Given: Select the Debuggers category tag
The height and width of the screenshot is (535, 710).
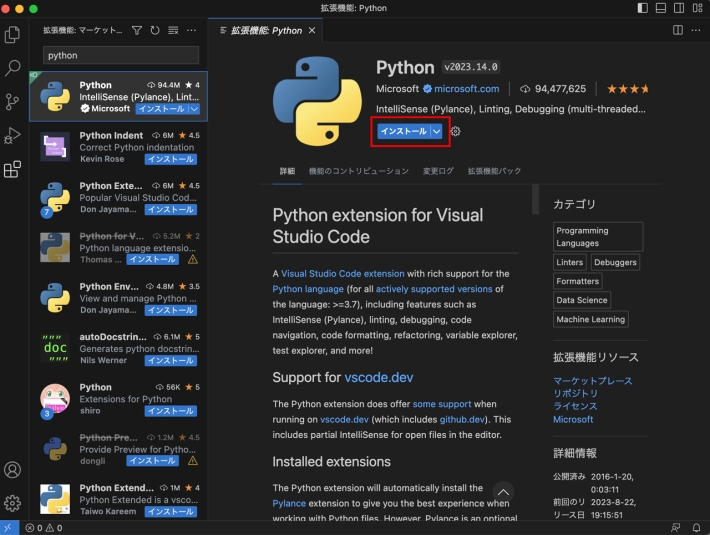Looking at the screenshot, I should click(x=615, y=263).
